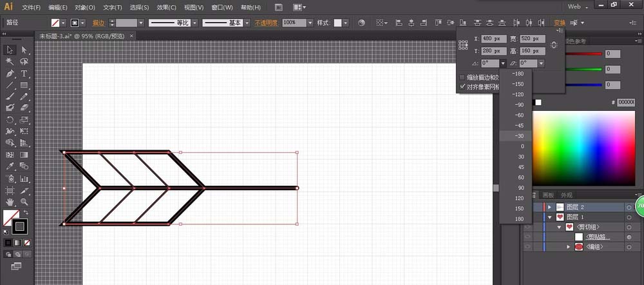Open opacity 100% dropdown
This screenshot has width=644, height=285.
[x=310, y=23]
